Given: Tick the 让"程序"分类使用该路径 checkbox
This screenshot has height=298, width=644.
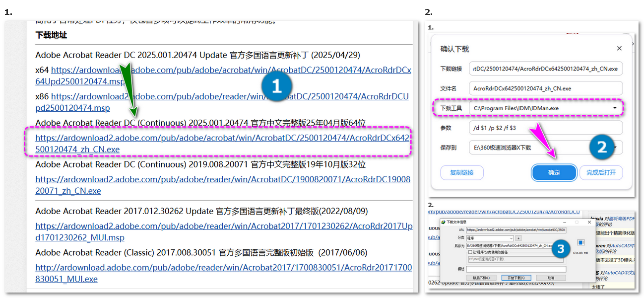Looking at the screenshot, I should point(470,252).
